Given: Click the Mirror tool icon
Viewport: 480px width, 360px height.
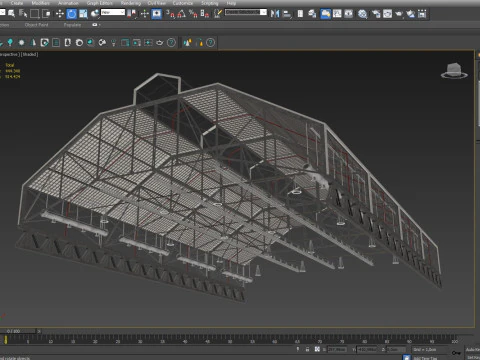Looking at the screenshot, I should 275,14.
